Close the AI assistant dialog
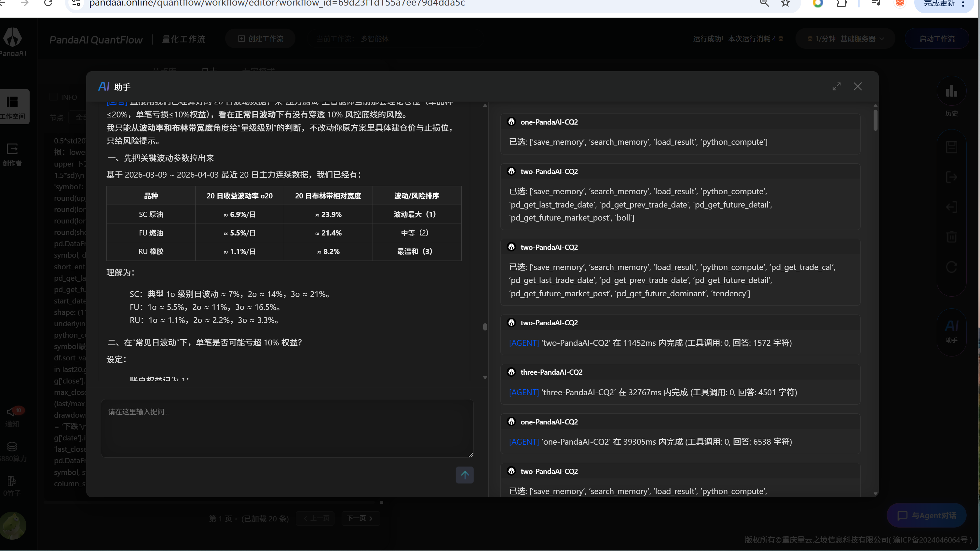980x551 pixels. [858, 87]
